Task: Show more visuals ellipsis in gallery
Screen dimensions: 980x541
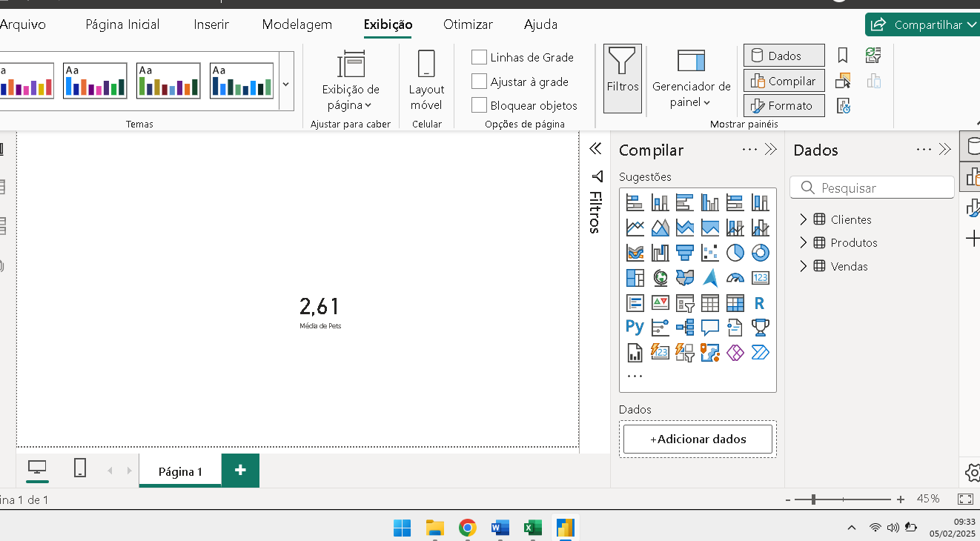Action: 635,376
